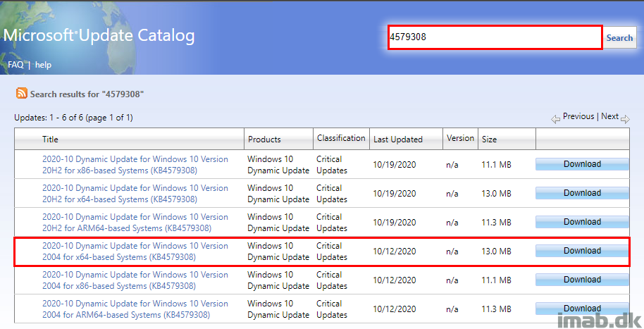Click the Search button
Screen dimensions: 644x329
point(619,38)
